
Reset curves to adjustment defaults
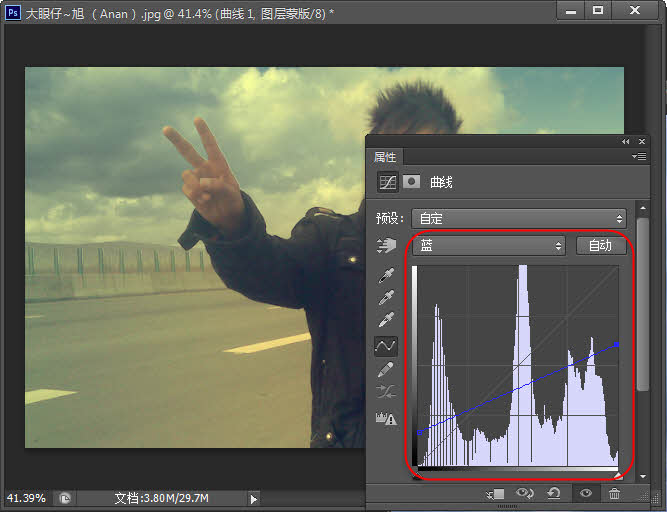coord(554,494)
